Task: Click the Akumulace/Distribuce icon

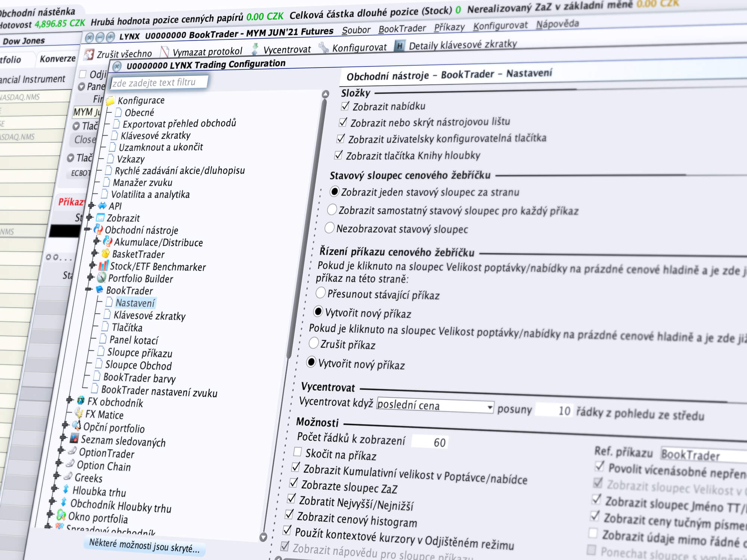Action: coord(108,241)
